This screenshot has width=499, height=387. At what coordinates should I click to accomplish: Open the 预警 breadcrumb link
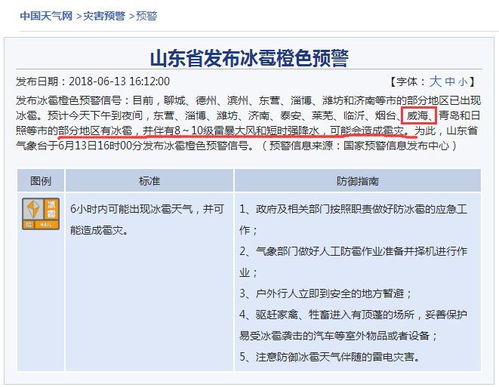[146, 16]
